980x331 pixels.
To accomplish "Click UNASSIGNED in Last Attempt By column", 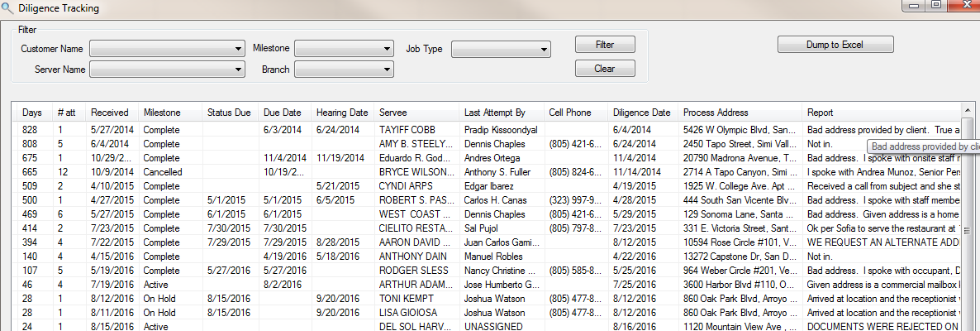I will 502,326.
